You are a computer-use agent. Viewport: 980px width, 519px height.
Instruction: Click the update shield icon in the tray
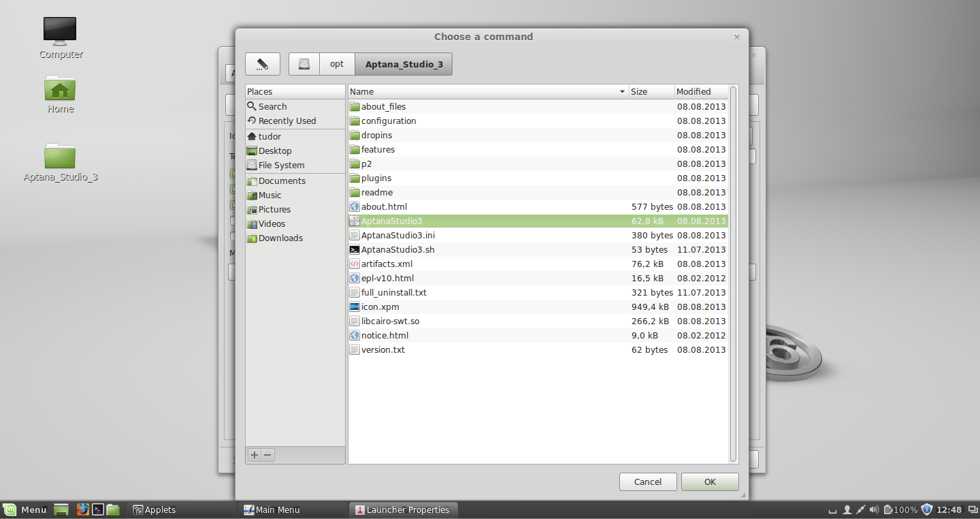[926, 509]
